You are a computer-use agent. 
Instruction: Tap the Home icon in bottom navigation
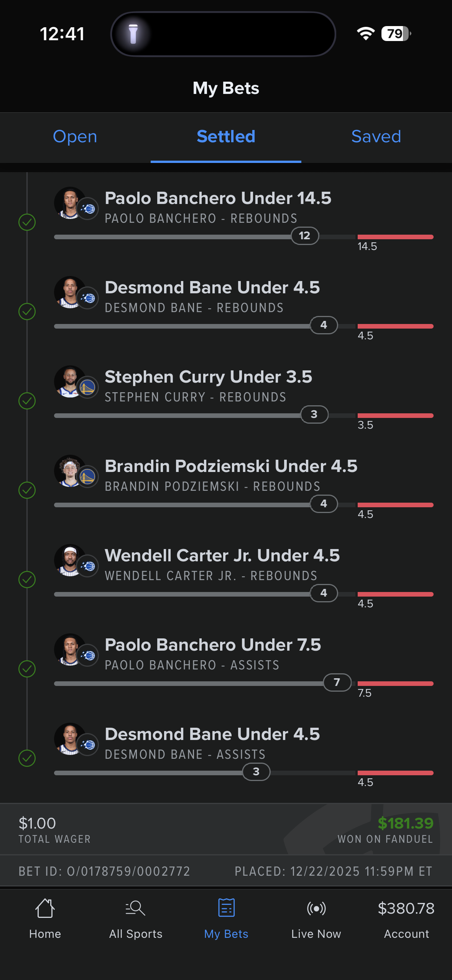tap(45, 908)
